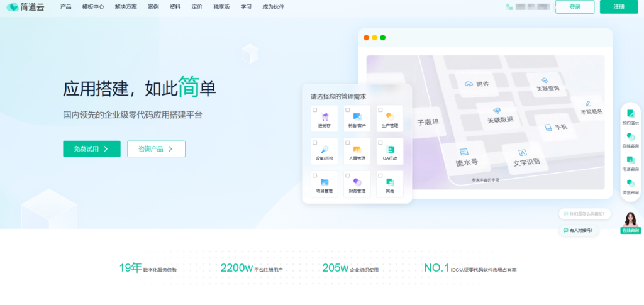Click the 人事管理 ID card icon
Screen dimensions: 644x305
tap(357, 150)
